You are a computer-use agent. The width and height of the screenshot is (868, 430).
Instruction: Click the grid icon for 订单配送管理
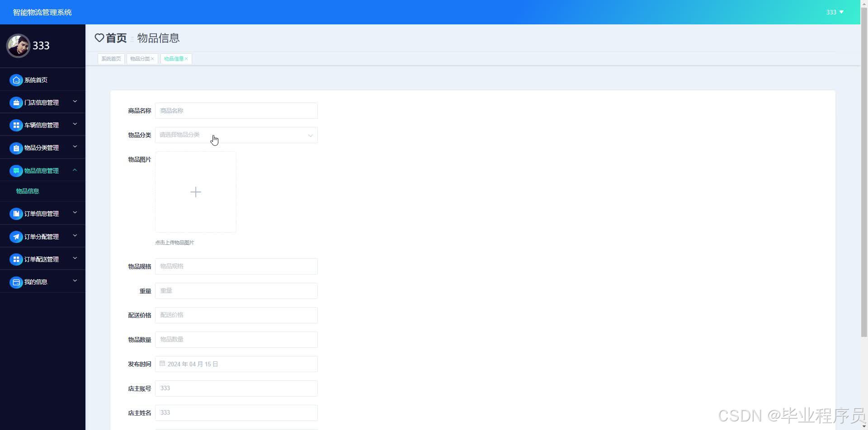click(x=16, y=259)
